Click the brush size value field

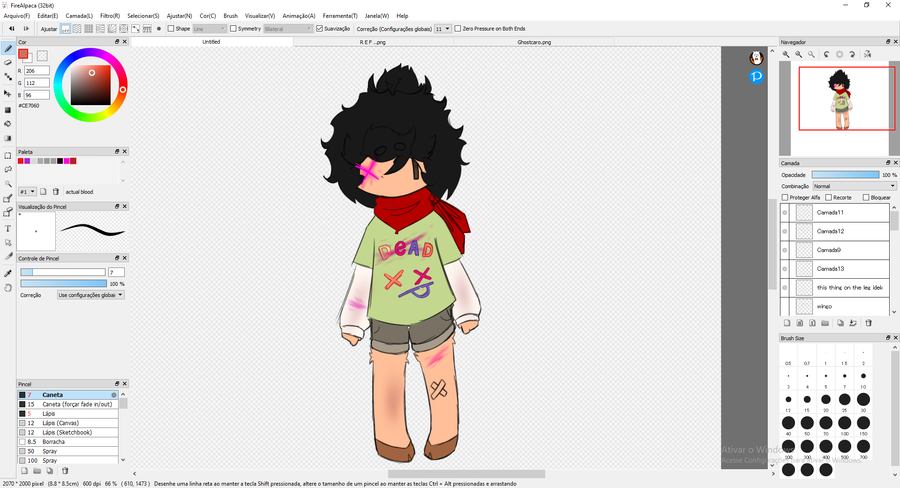coord(117,272)
